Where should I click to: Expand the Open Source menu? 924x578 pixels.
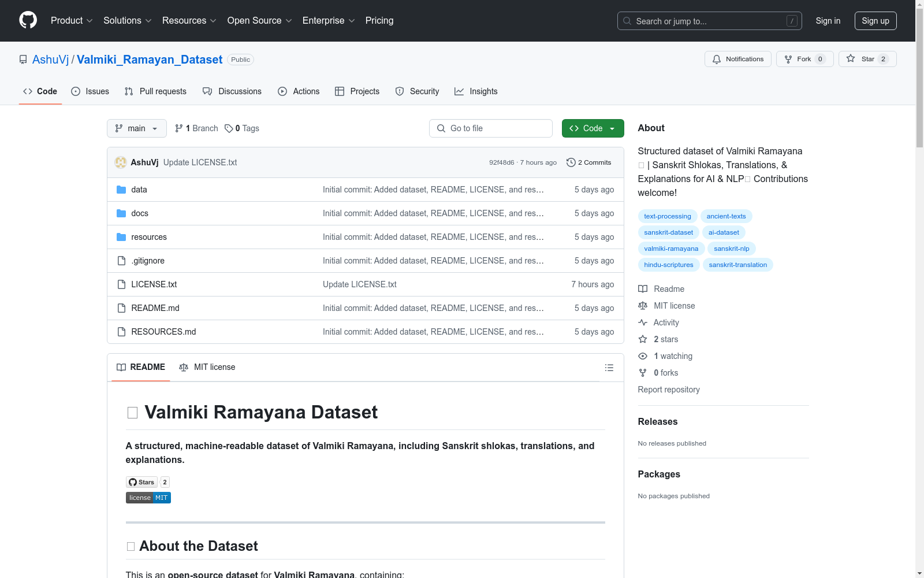(260, 20)
